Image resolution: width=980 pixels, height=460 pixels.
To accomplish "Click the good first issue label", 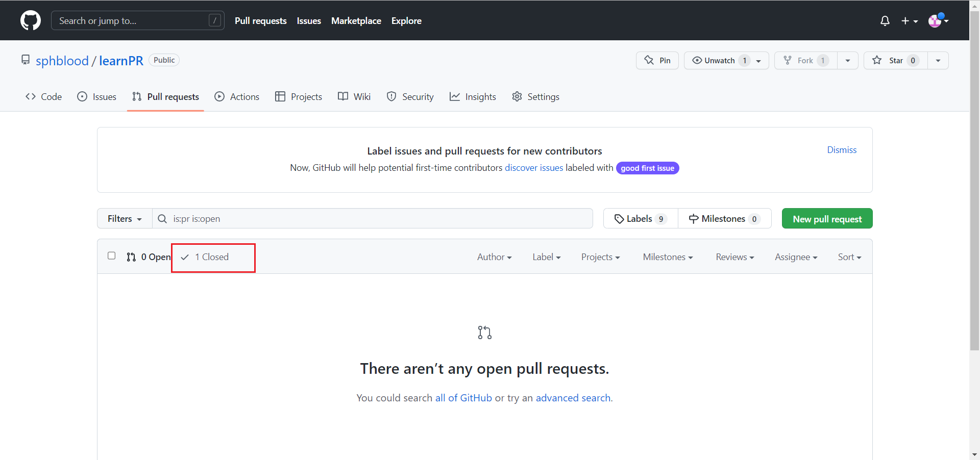I will [647, 168].
